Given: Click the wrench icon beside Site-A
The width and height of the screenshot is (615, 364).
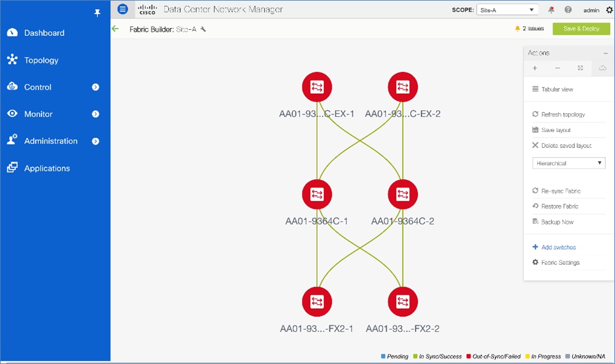Looking at the screenshot, I should click(x=203, y=29).
